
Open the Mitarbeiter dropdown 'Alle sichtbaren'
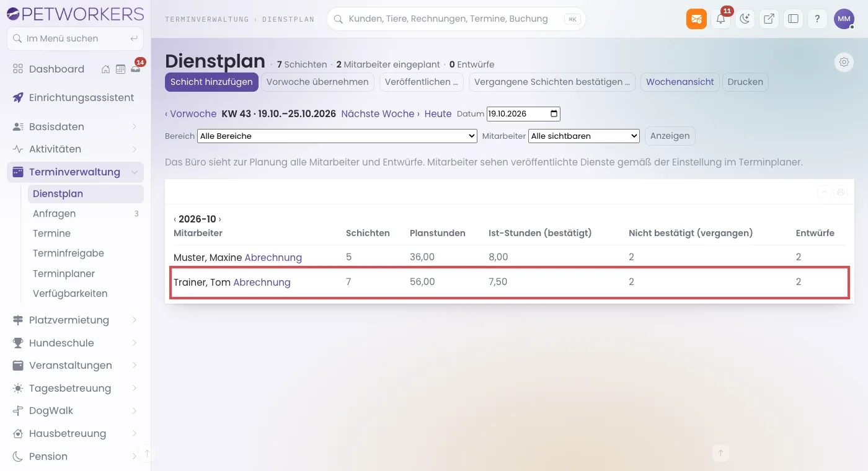coord(584,136)
